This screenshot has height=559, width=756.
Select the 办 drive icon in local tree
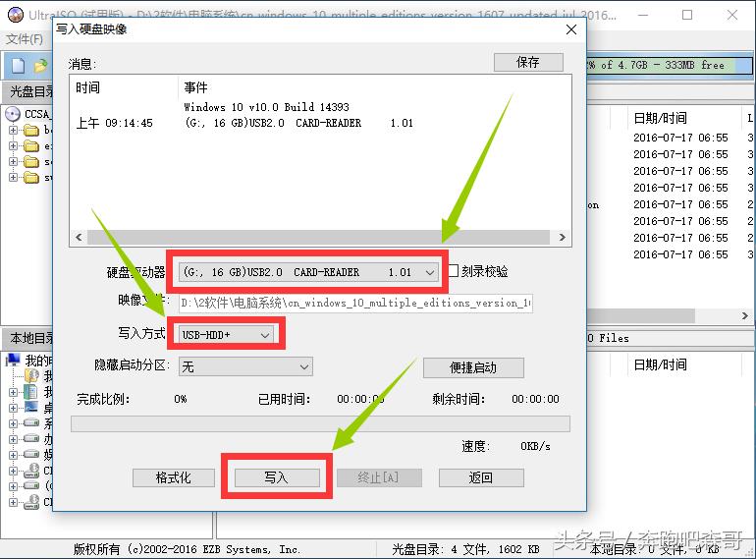pyautogui.click(x=31, y=439)
